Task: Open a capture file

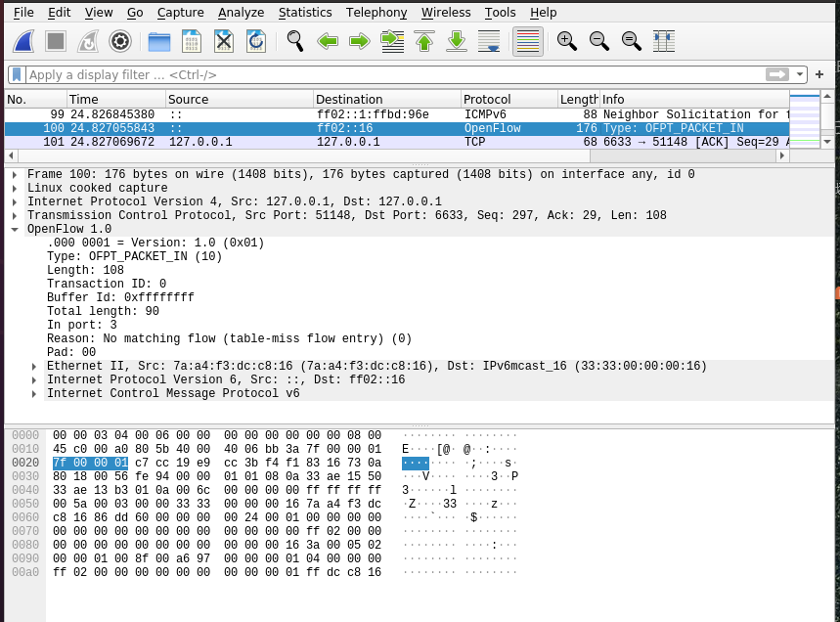Action: tap(159, 41)
